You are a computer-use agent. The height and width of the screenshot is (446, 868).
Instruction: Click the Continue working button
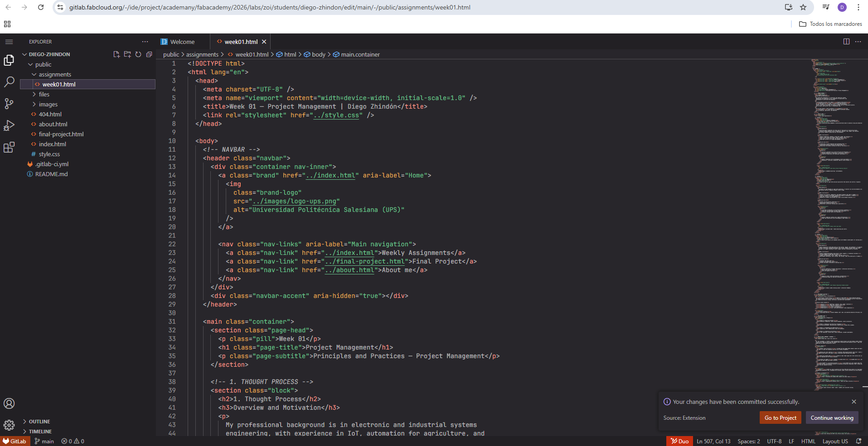832,417
